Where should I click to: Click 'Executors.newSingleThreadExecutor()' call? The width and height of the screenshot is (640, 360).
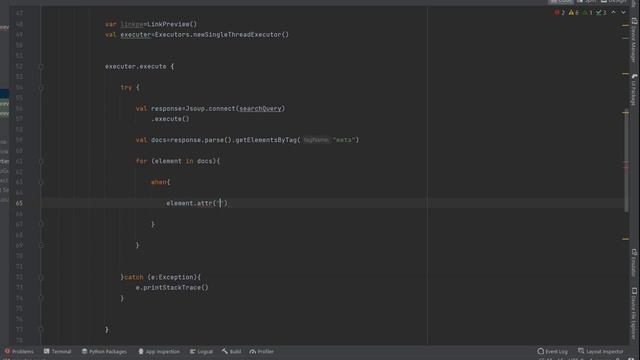(x=222, y=35)
